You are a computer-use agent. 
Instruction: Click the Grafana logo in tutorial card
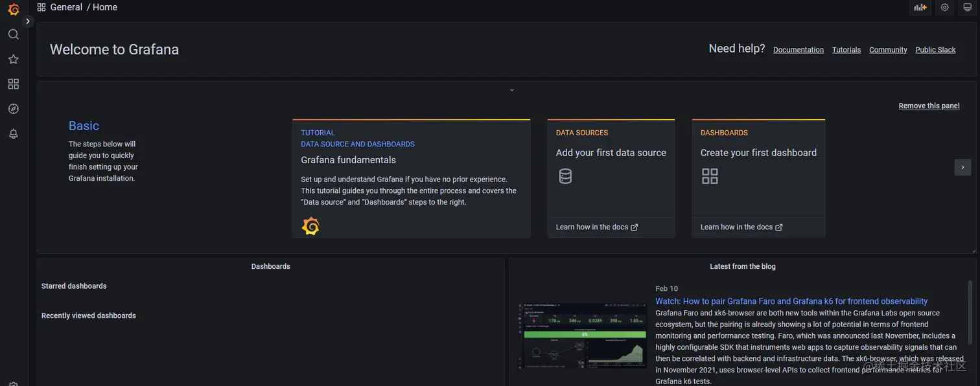coord(310,226)
